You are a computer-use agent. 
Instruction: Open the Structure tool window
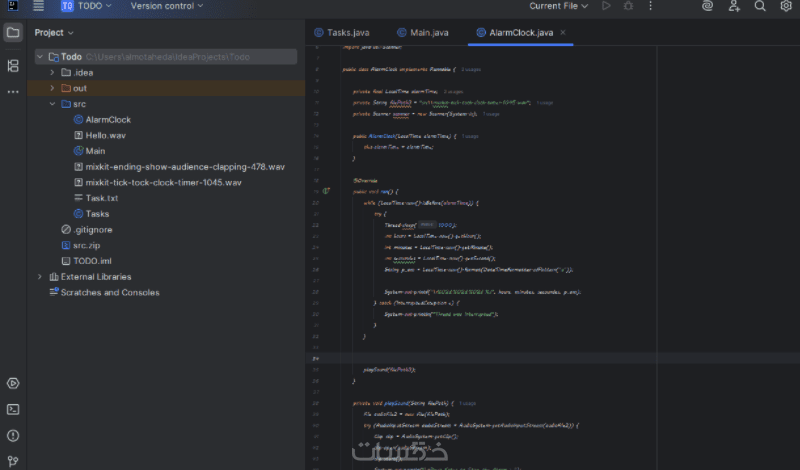13,66
